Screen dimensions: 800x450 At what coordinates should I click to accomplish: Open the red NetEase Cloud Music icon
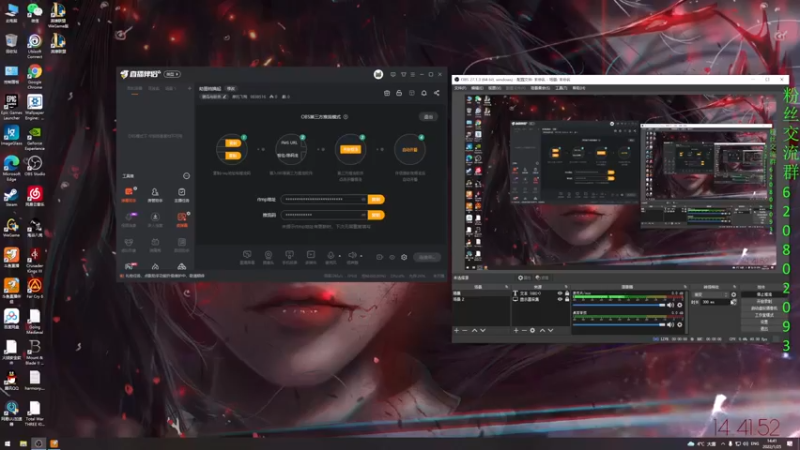tap(34, 197)
